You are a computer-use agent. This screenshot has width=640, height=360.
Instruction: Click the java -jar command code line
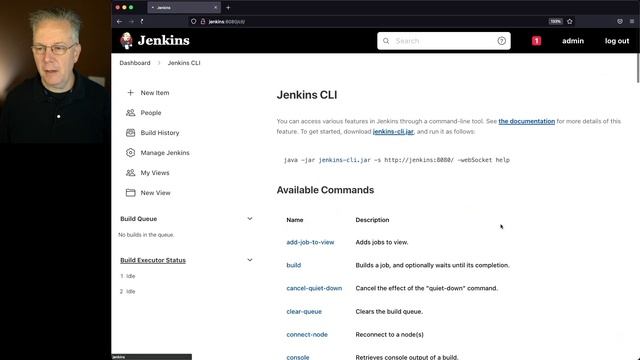[x=397, y=160]
